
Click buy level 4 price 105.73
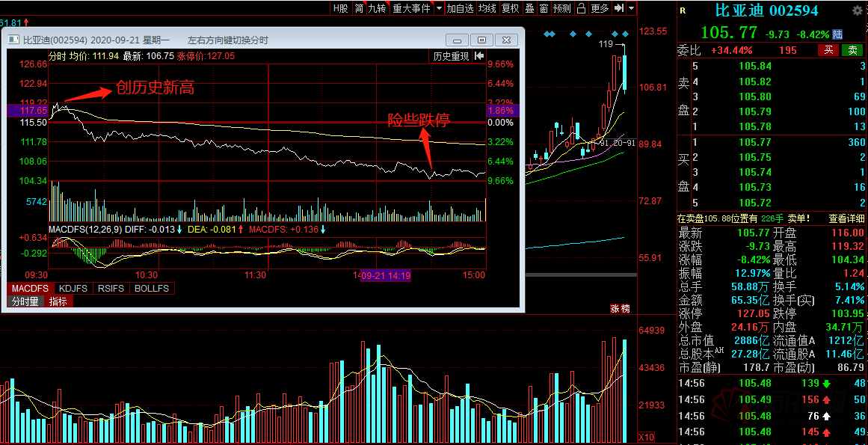point(755,187)
